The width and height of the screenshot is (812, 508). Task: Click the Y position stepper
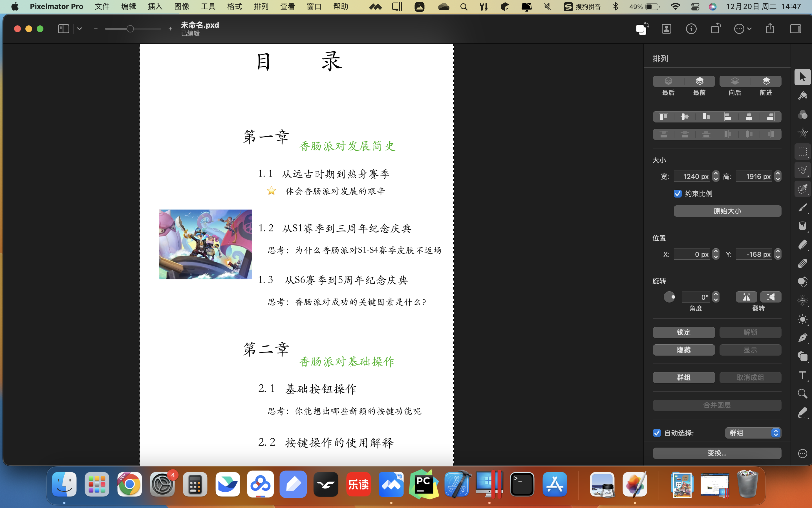[x=778, y=254]
